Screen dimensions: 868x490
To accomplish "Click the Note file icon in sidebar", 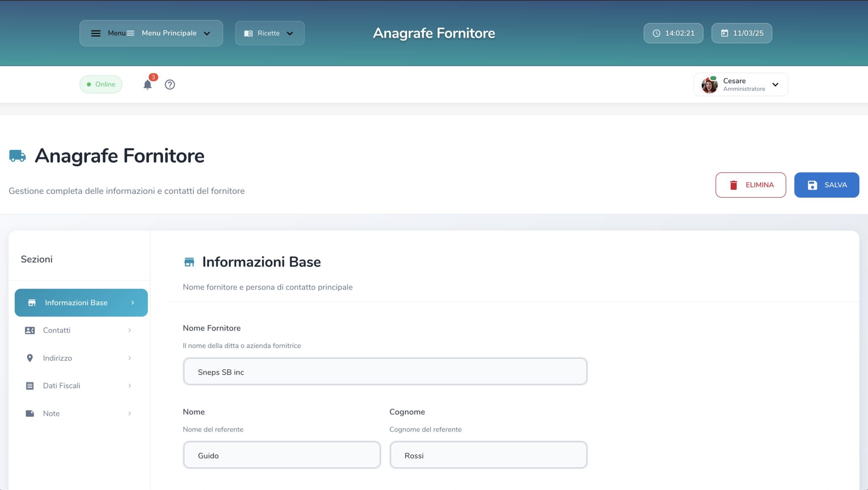I will [29, 413].
